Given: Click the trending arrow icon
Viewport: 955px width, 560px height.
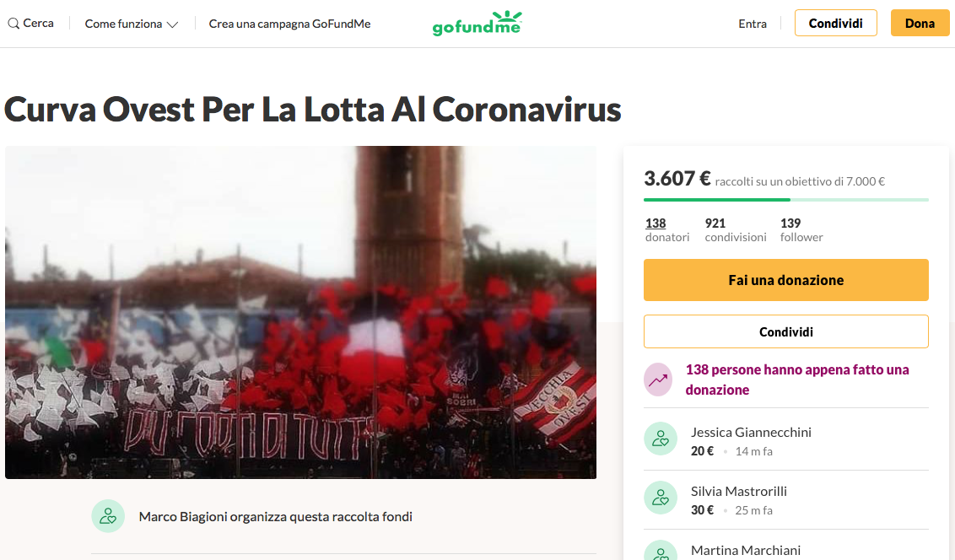Looking at the screenshot, I should [658, 380].
